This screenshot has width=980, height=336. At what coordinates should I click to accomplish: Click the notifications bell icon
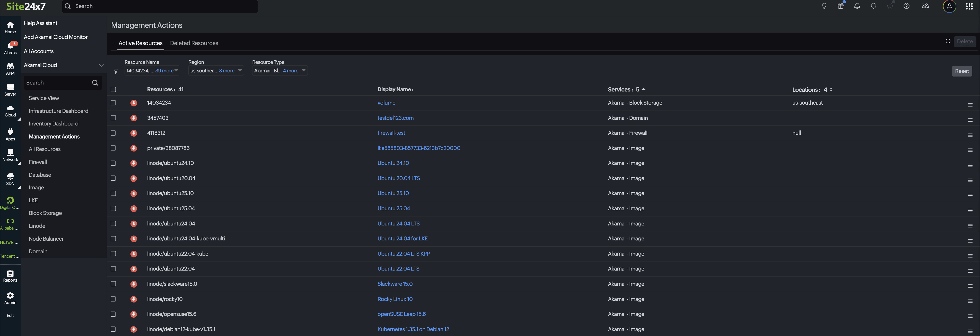[857, 6]
